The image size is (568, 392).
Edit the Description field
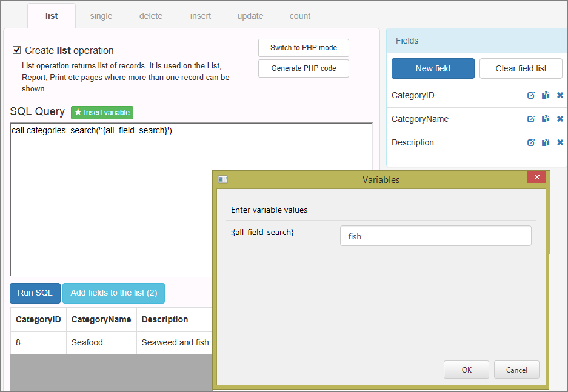pos(531,142)
